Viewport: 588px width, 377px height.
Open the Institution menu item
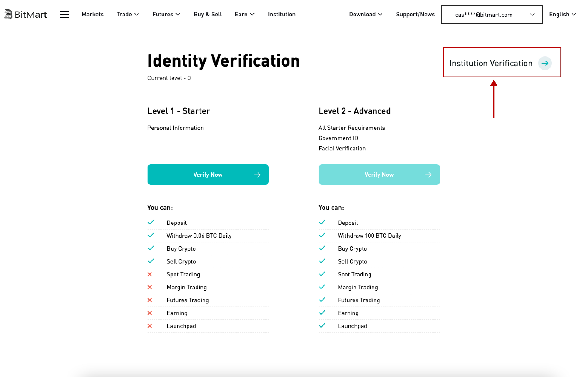(x=282, y=14)
